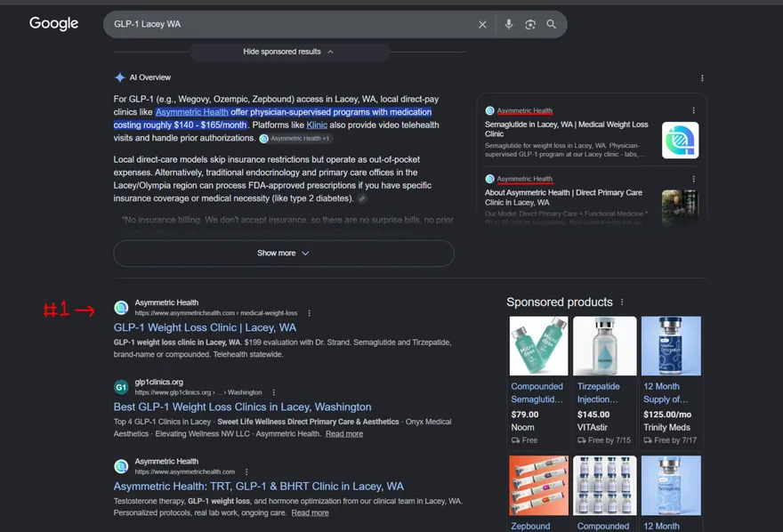Clear the search box with X icon

click(x=482, y=24)
